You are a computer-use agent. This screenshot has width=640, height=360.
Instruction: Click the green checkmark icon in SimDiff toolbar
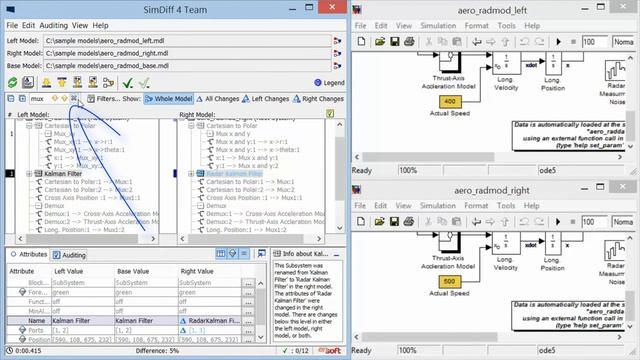(x=128, y=83)
